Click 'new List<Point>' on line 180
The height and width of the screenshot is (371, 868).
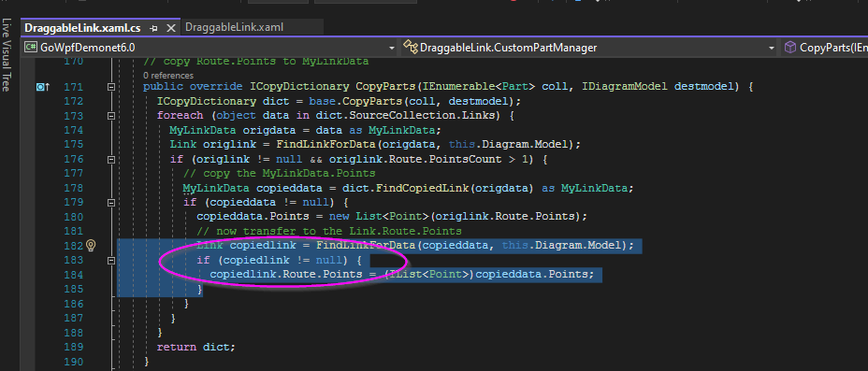[379, 217]
